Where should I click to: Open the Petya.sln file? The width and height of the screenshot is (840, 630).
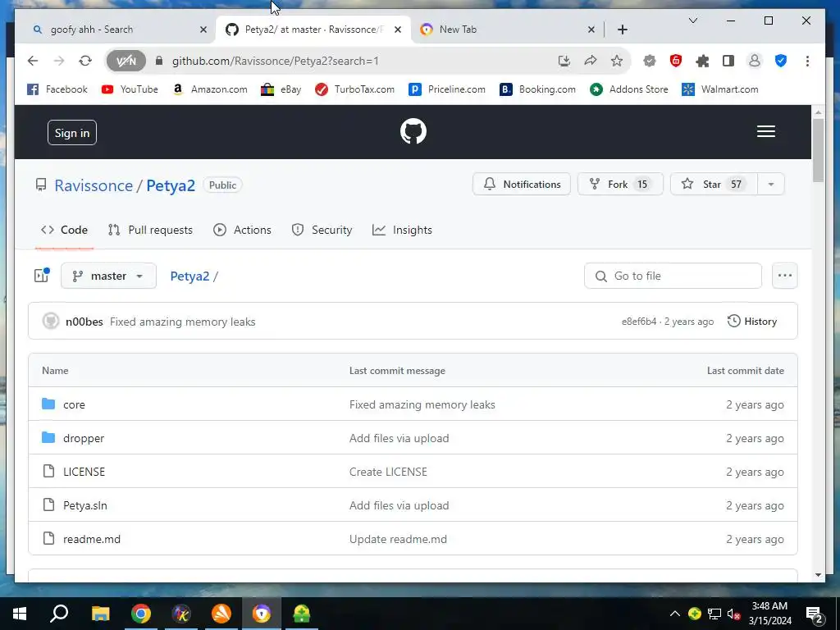(x=85, y=505)
